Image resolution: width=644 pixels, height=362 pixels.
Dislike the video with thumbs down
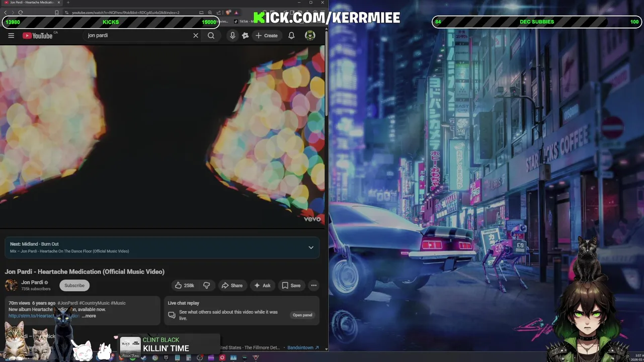(x=206, y=285)
